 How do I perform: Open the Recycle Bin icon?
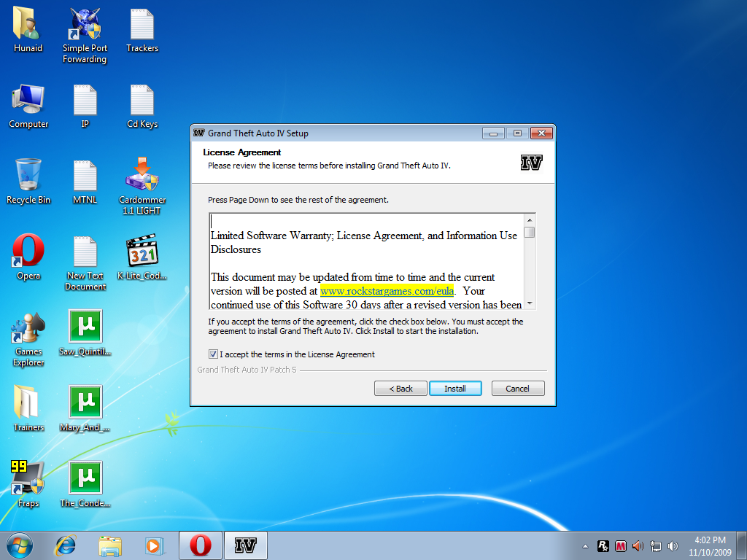[x=28, y=175]
